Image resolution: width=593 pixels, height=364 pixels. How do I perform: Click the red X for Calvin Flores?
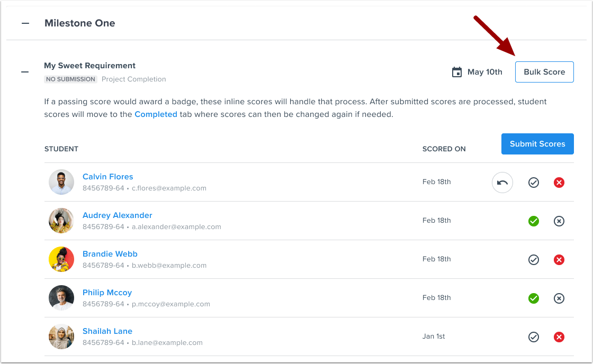(x=559, y=182)
